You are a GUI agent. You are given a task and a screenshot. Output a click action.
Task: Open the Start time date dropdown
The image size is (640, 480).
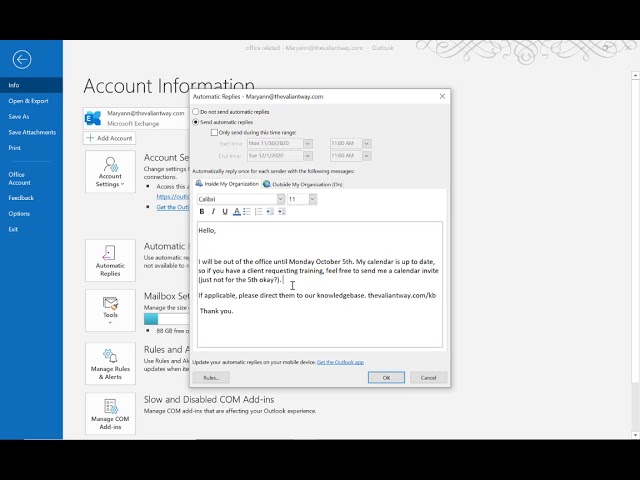coord(308,144)
